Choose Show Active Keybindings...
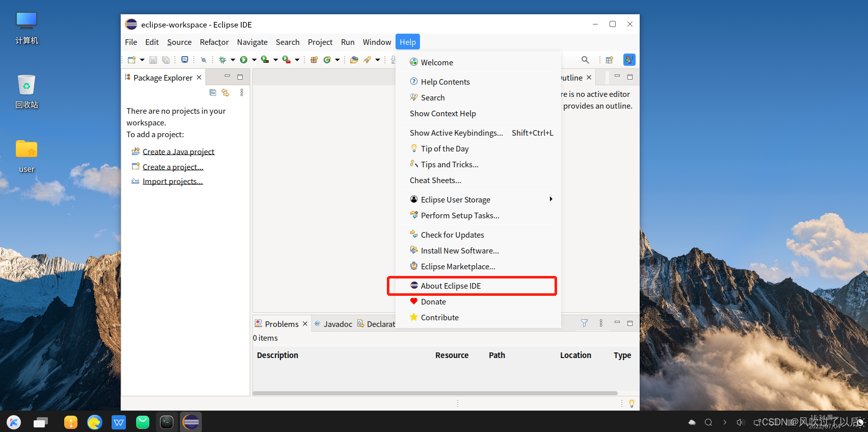Screen dimensions: 868x432 coord(478,133)
